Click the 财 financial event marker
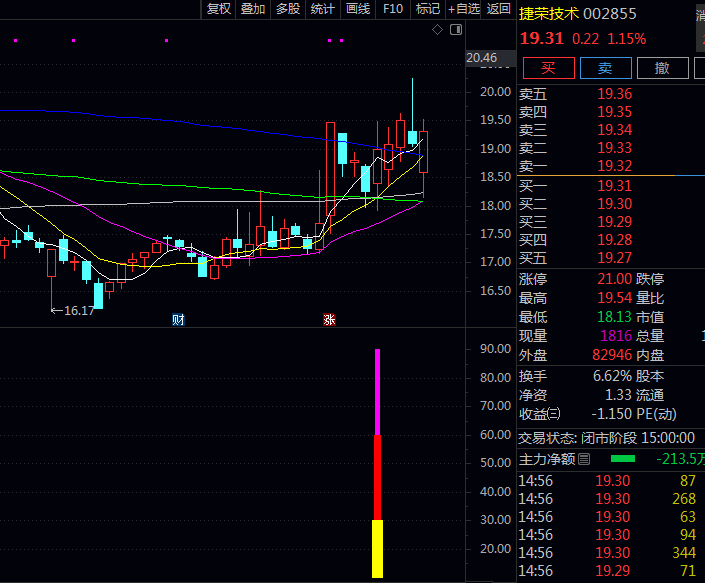 pyautogui.click(x=178, y=320)
